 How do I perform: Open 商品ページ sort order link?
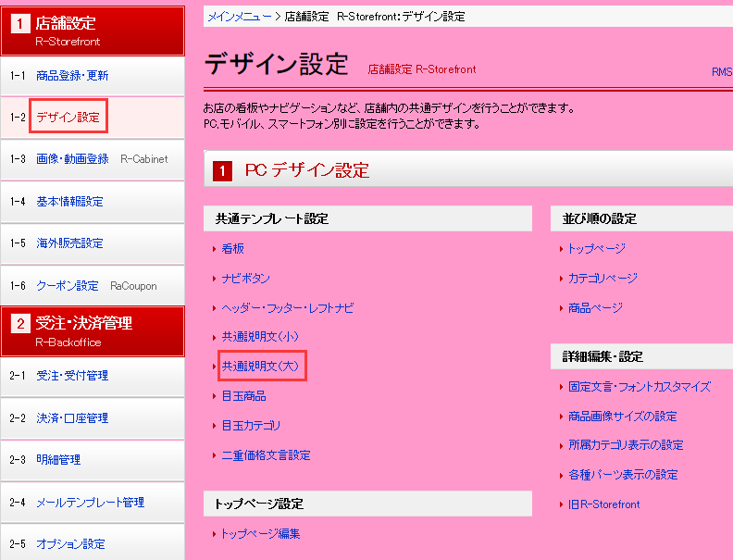coord(595,308)
